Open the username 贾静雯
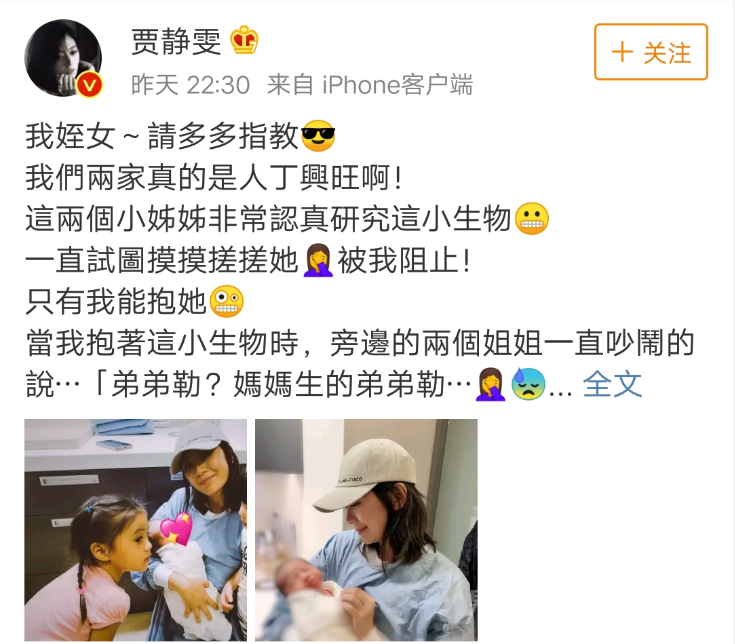The width and height of the screenshot is (735, 644). [x=176, y=41]
